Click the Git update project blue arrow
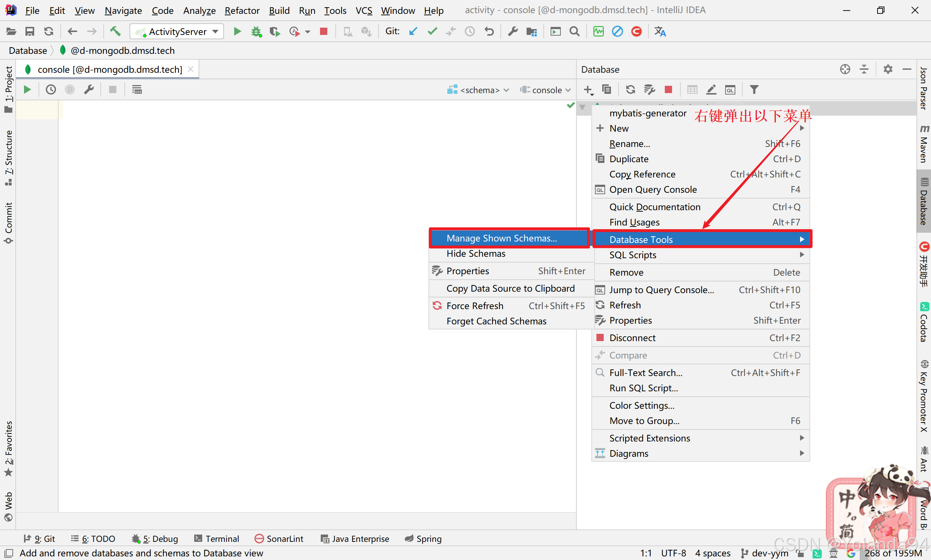 point(413,32)
